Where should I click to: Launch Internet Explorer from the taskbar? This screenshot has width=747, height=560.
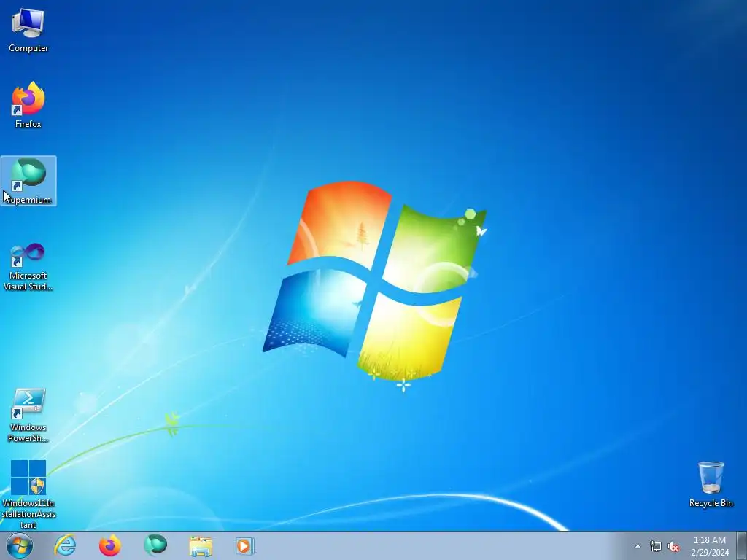[x=65, y=545]
